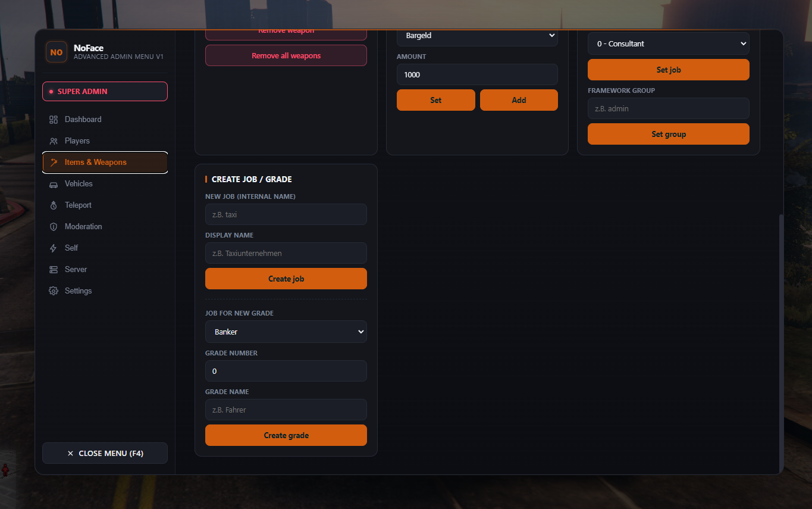Click the JOB FOR NEW GRADE label

click(x=239, y=313)
